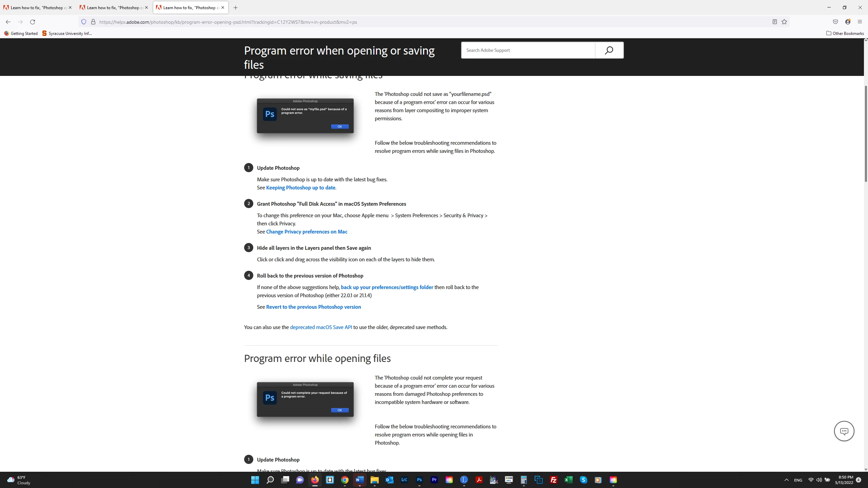Screen dimensions: 868x488
Task: Reload the current page
Action: 33,22
